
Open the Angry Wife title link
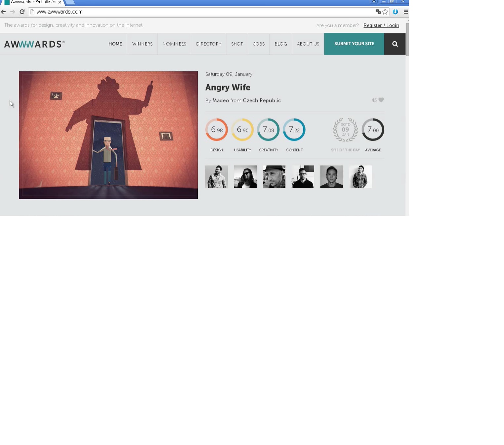228,88
